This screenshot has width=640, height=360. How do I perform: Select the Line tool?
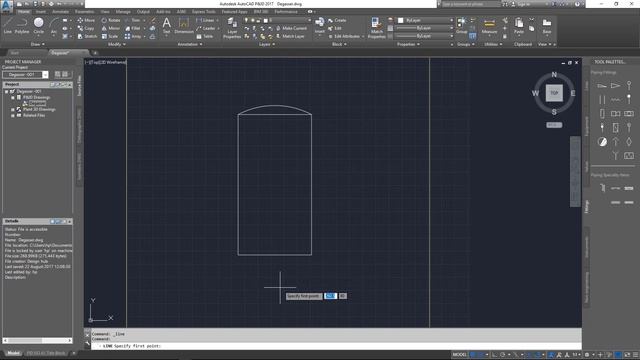[x=8, y=25]
